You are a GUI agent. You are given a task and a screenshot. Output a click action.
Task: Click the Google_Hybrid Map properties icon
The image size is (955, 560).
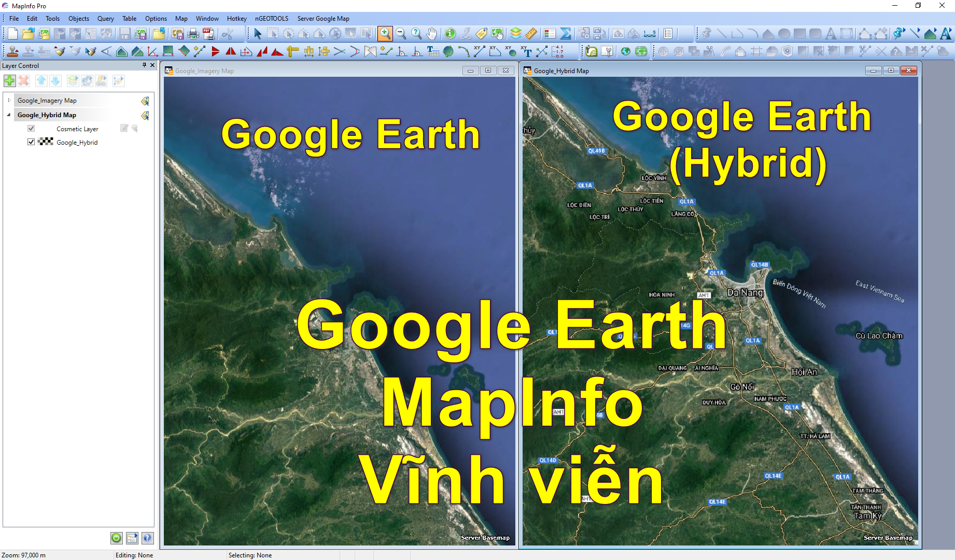(x=145, y=115)
